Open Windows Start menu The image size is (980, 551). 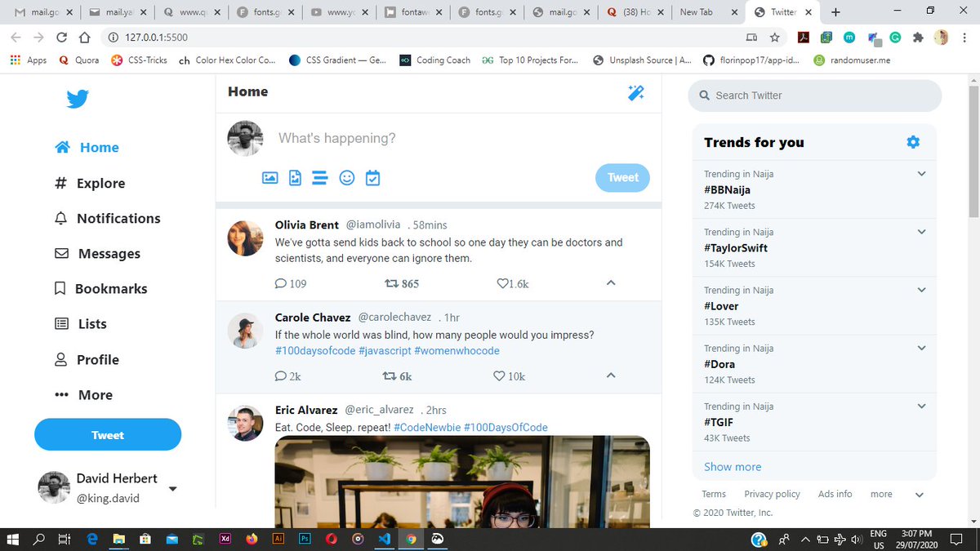tap(12, 539)
